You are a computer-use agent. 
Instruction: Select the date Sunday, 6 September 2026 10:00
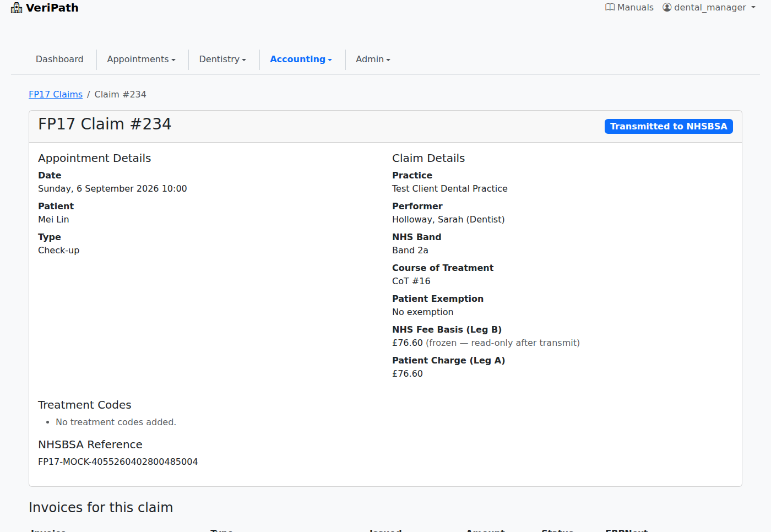tap(112, 188)
